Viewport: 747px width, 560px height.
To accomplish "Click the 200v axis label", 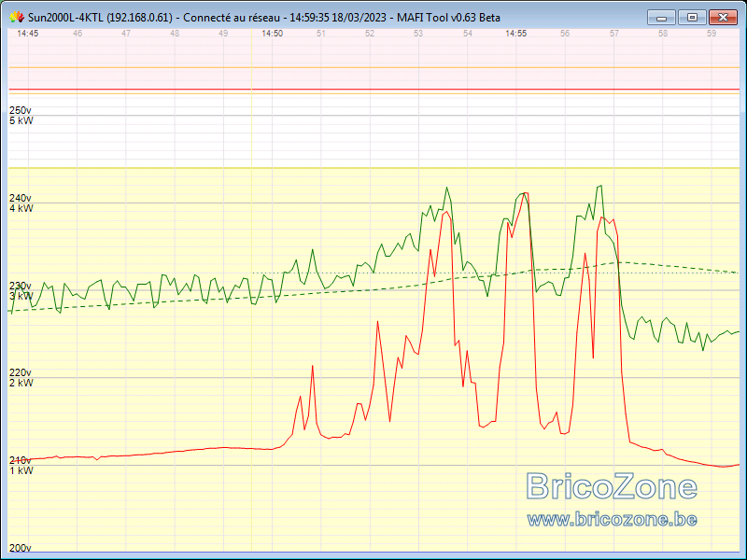I will [x=20, y=548].
